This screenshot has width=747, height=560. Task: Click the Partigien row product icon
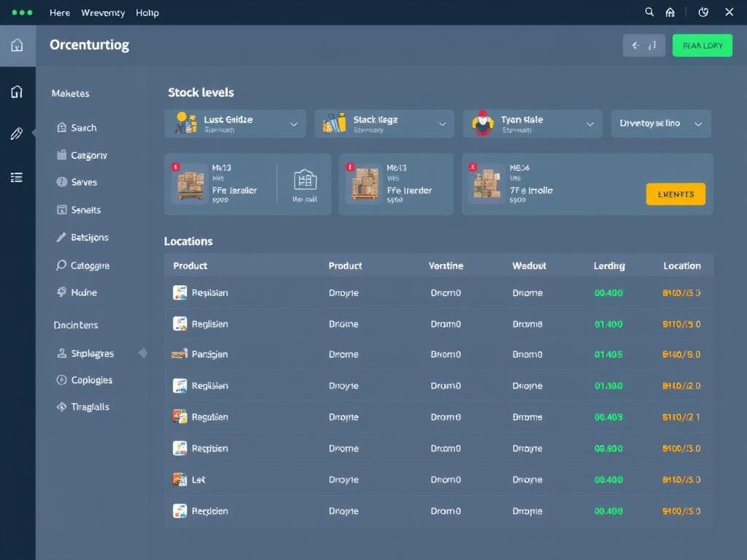[x=179, y=354]
